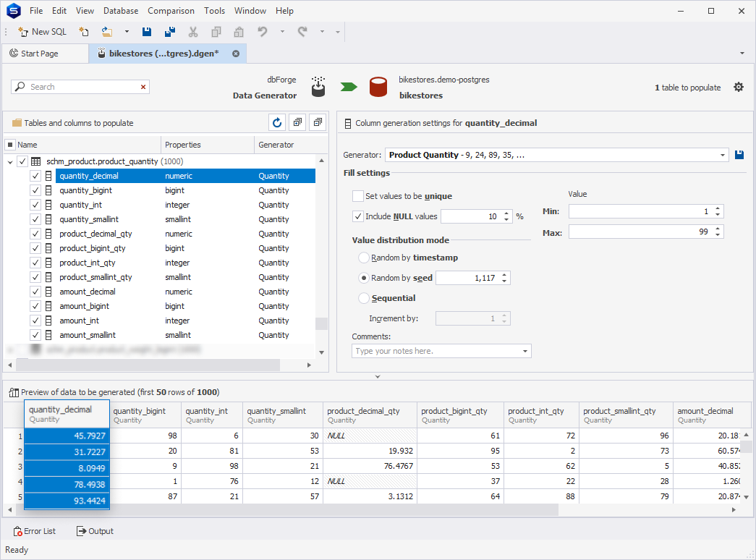The image size is (756, 560).
Task: Clear the search with the red X icon
Action: 143,87
